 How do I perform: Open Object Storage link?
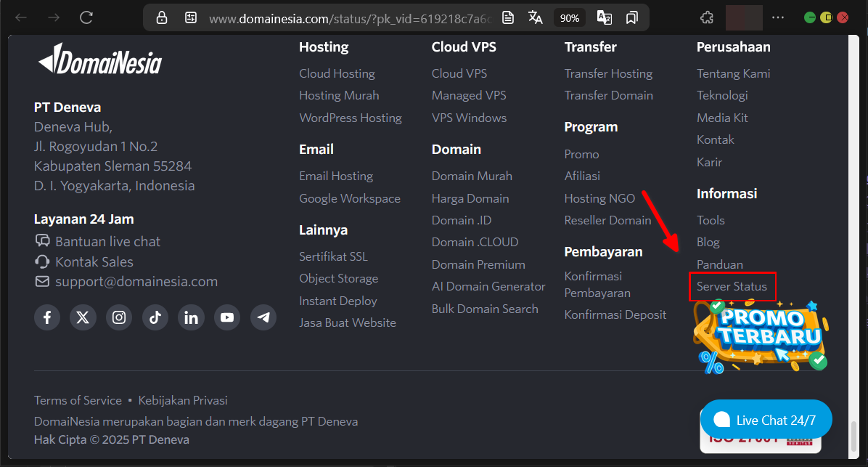pyautogui.click(x=339, y=279)
